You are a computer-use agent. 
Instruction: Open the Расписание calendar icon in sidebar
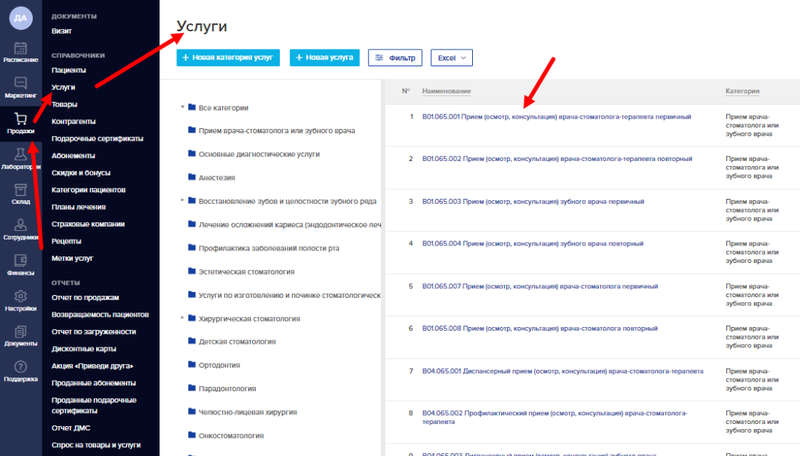click(x=21, y=51)
